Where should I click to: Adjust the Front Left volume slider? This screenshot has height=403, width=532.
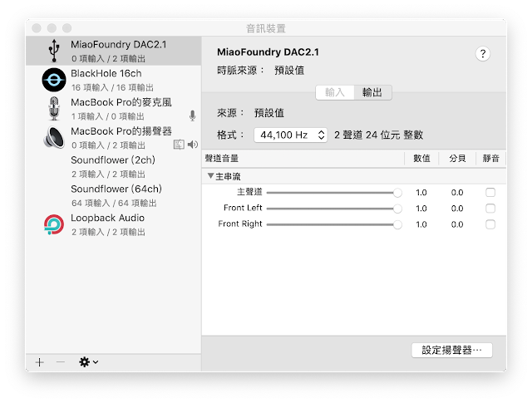[x=334, y=209]
